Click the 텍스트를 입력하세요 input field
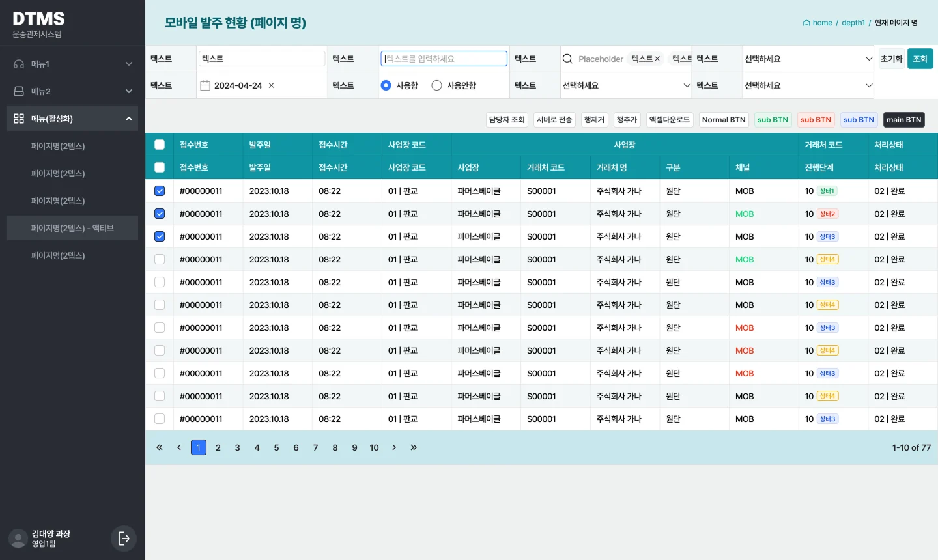 444,59
